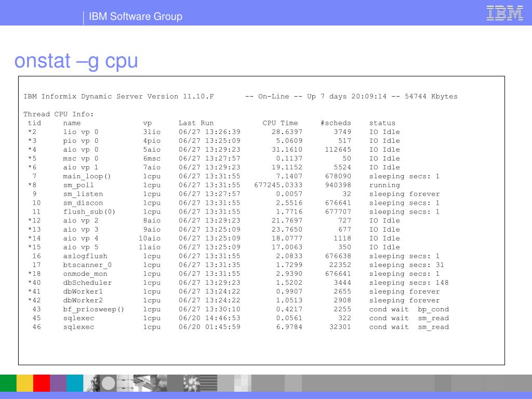Click vp value 11aio
This screenshot has height=399, width=532.
(x=150, y=247)
